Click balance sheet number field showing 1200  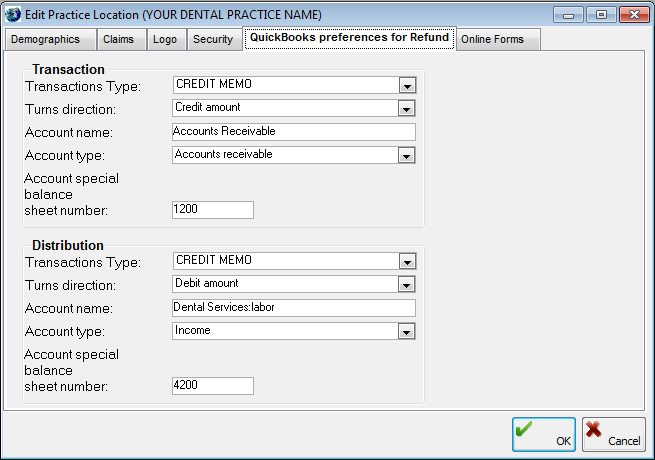point(213,210)
